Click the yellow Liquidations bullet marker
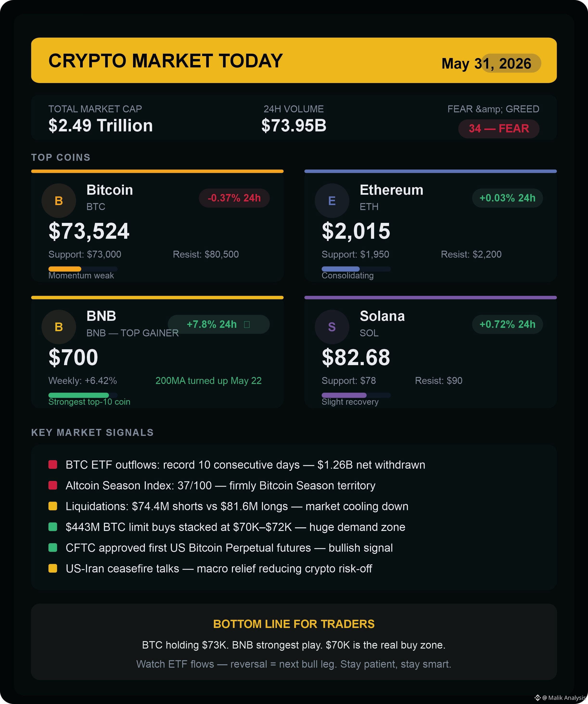The height and width of the screenshot is (704, 588). 53,506
